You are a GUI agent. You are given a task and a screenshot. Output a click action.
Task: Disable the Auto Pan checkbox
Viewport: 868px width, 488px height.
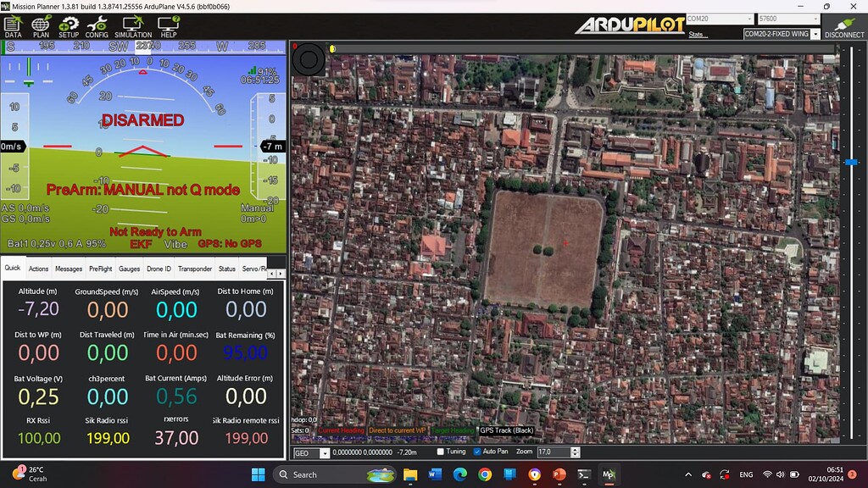[x=477, y=452]
